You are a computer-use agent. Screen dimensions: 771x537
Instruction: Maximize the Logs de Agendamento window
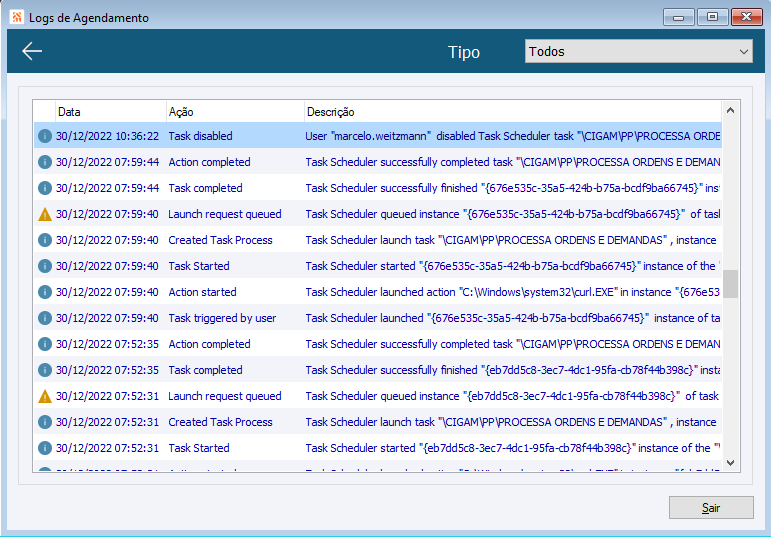tap(712, 17)
